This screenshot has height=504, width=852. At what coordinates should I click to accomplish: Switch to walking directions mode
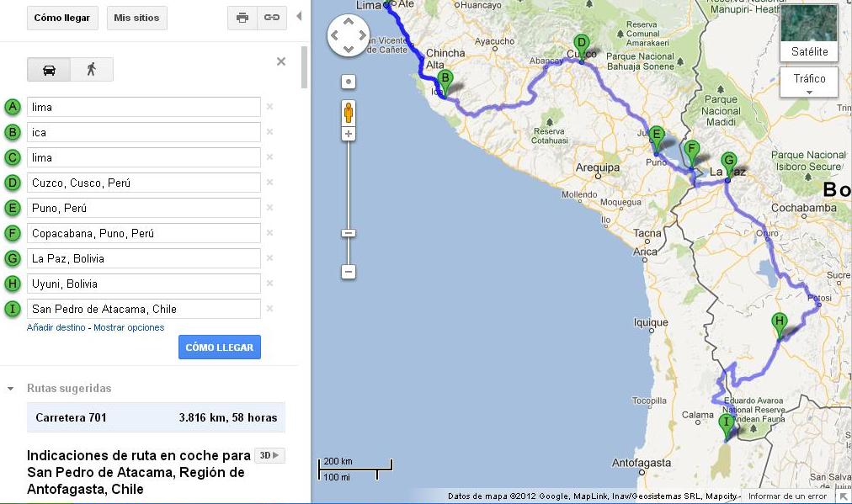click(91, 70)
